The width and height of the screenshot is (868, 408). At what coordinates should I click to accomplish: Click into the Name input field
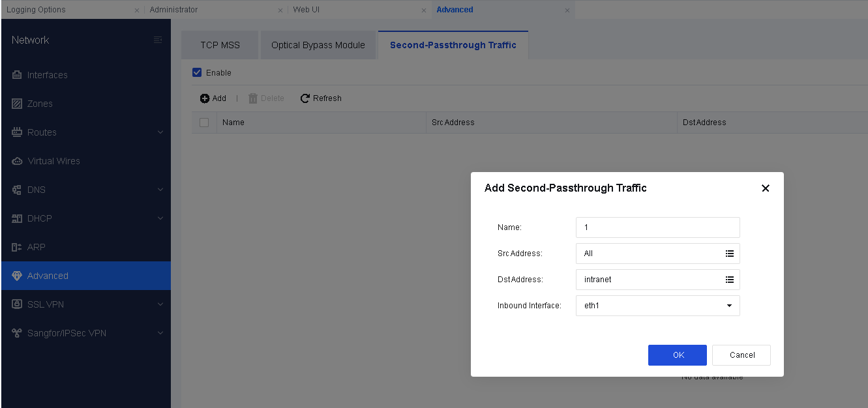[657, 227]
